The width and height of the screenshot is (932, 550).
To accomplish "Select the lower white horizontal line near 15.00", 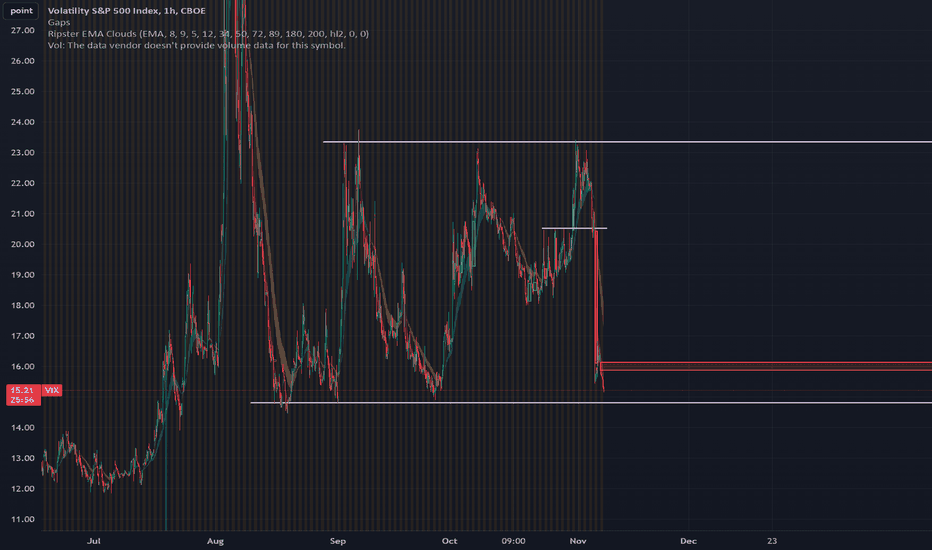I will (591, 403).
